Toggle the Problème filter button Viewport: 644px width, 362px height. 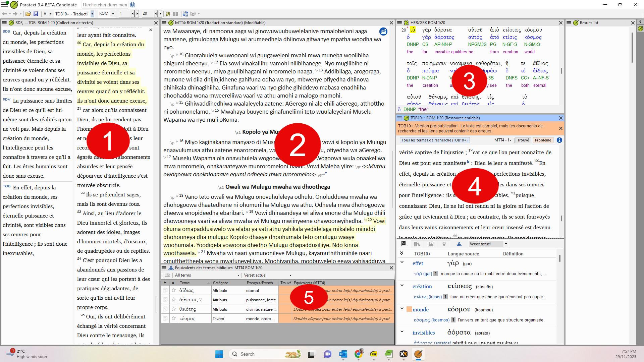[543, 140]
